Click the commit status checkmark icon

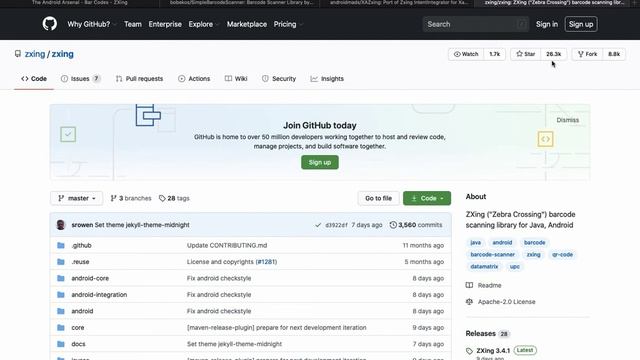pyautogui.click(x=318, y=225)
